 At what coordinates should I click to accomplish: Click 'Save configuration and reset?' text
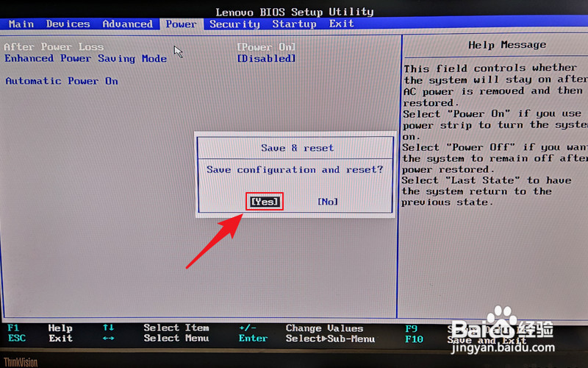295,170
